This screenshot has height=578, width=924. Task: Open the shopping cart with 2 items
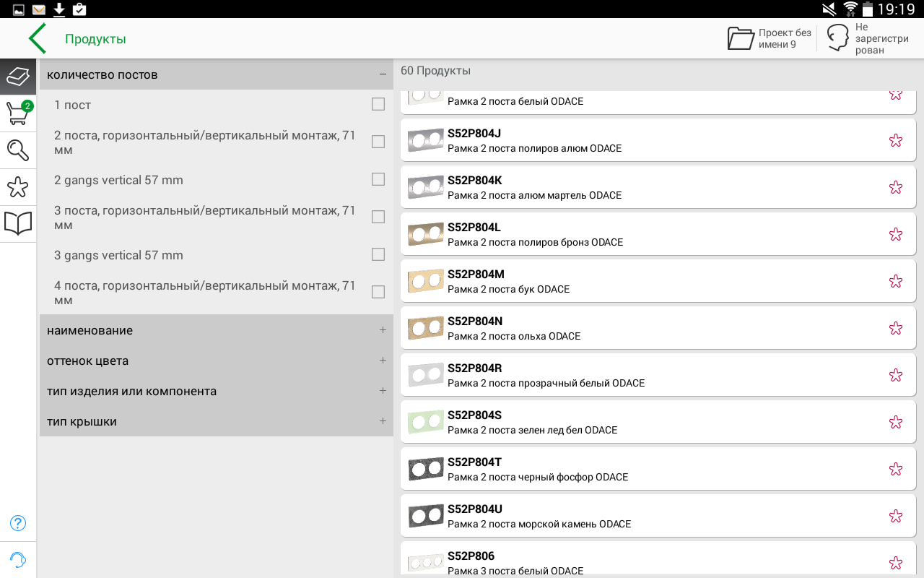coord(18,113)
